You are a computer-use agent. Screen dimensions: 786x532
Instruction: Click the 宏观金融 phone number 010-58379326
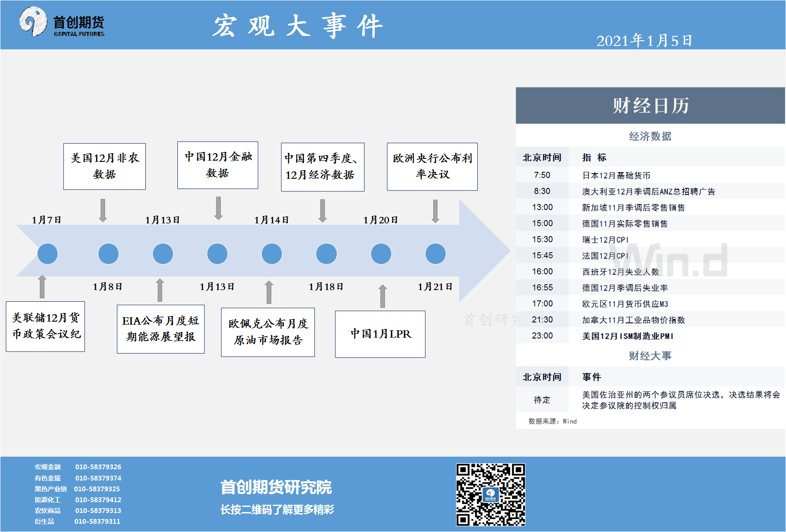98,467
